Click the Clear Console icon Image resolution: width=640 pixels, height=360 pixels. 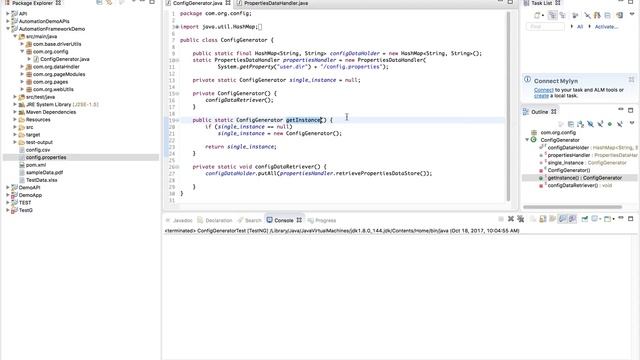click(x=533, y=219)
